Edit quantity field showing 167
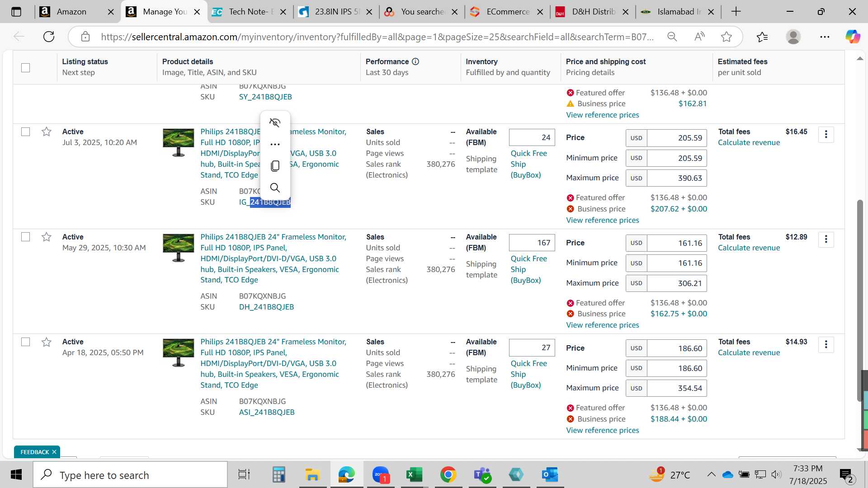 532,243
